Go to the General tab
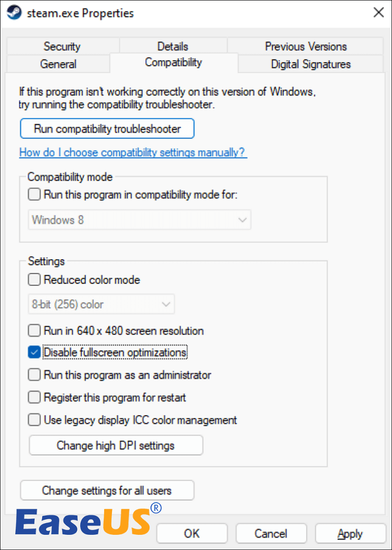Image resolution: width=392 pixels, height=550 pixels. click(x=58, y=64)
